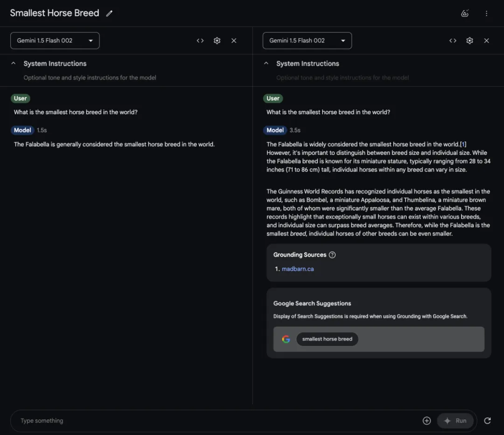Viewport: 504px width, 435px height.
Task: Click the 'smallest horse breed' search suggestion chip
Action: coord(327,339)
